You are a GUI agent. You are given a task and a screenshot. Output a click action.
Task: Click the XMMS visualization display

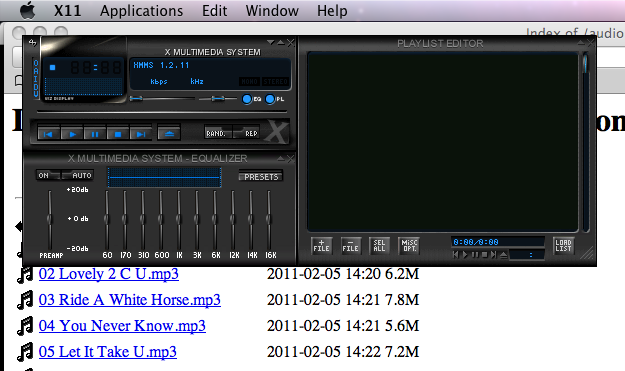(x=84, y=86)
